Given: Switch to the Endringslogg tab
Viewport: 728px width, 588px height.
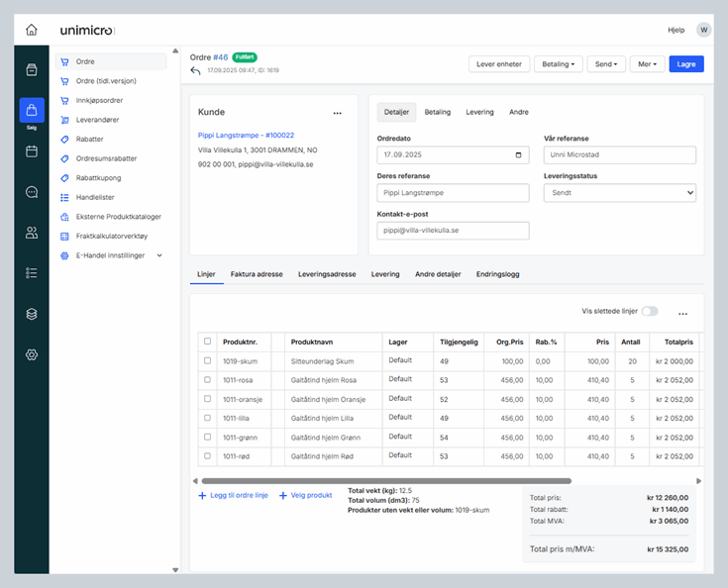Looking at the screenshot, I should 497,274.
